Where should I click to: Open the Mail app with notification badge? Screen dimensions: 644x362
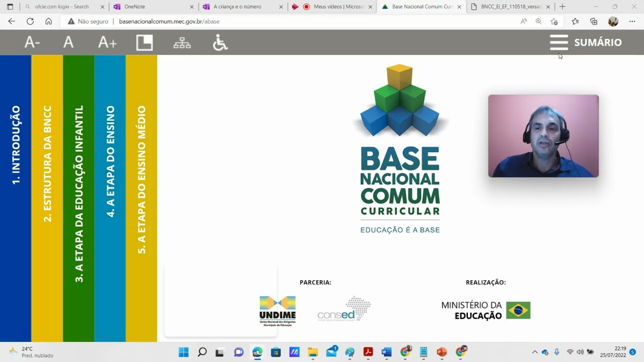pos(332,351)
